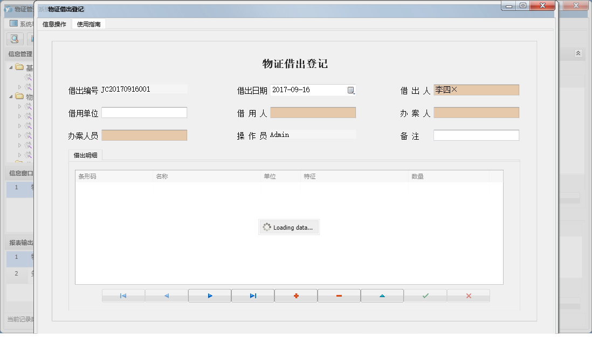Click the 特征 column header

(355, 176)
